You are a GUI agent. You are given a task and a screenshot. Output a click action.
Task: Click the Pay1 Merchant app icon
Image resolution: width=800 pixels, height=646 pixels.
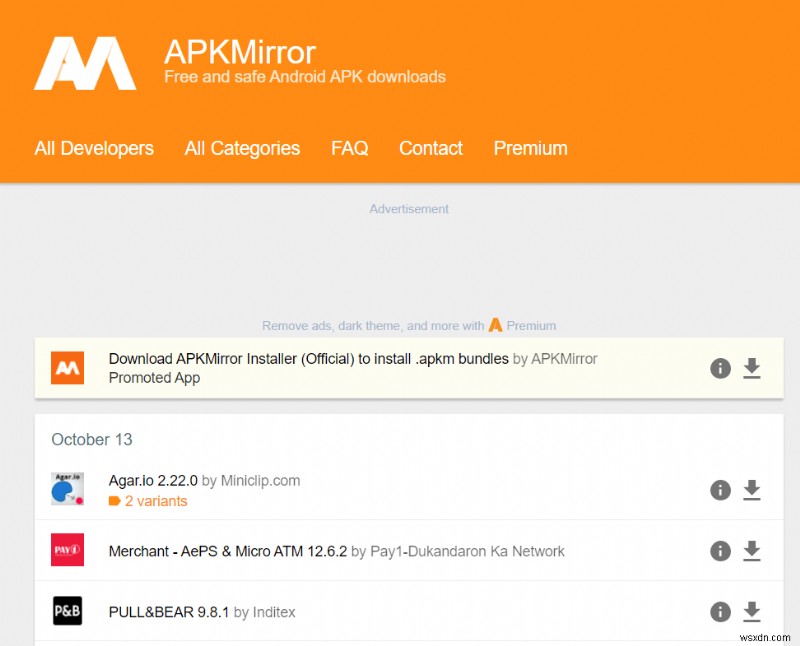pos(68,551)
